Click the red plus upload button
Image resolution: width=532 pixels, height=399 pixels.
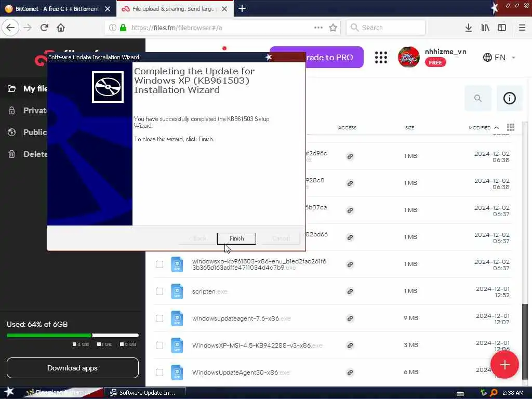(x=504, y=365)
